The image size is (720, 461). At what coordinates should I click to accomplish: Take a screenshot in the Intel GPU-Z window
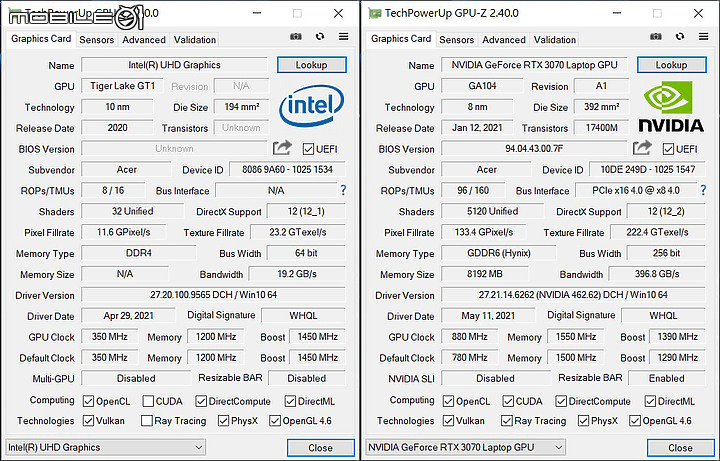(296, 37)
